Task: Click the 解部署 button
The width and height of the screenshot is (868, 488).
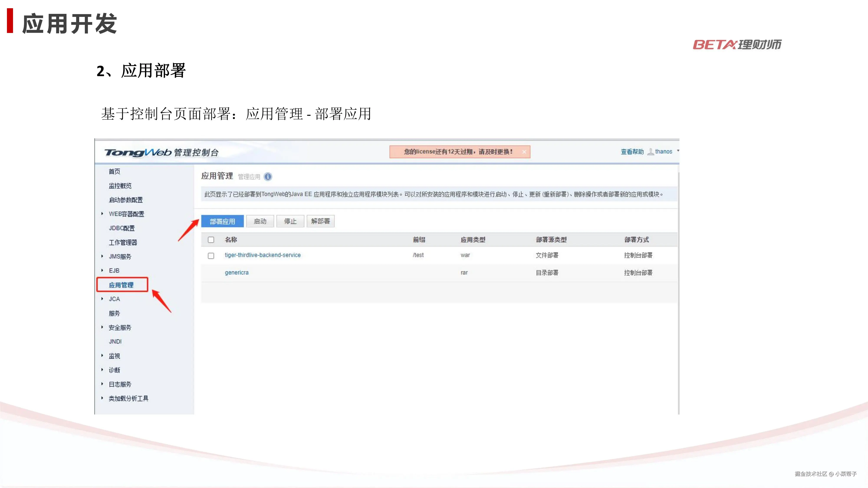Action: tap(321, 221)
